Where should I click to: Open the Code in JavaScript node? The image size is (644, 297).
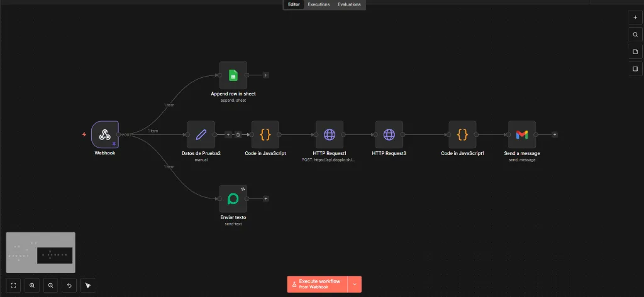point(265,134)
